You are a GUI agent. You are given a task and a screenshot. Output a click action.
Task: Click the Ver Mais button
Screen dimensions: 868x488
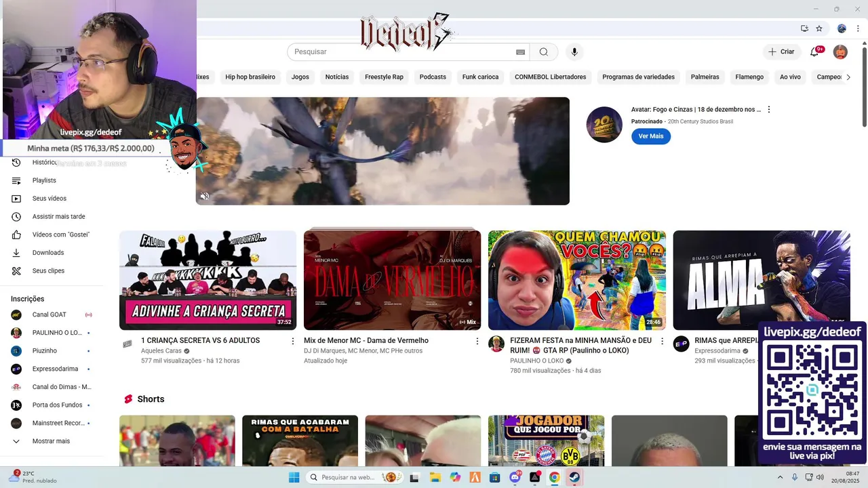651,136
